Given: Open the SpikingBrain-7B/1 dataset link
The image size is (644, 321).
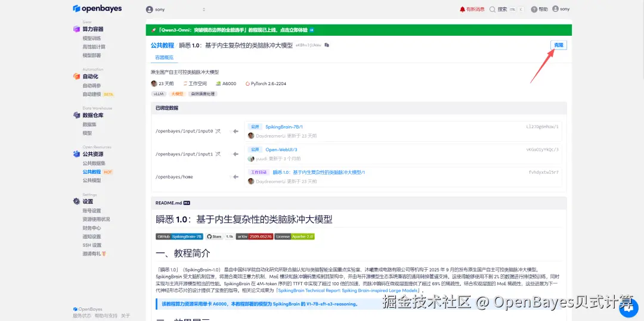Looking at the screenshot, I should (284, 127).
